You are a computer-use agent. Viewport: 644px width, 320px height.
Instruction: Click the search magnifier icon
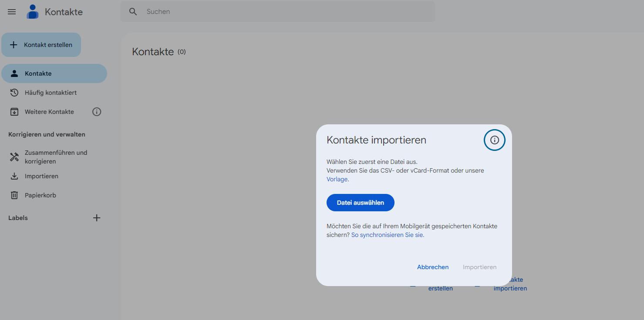click(133, 12)
